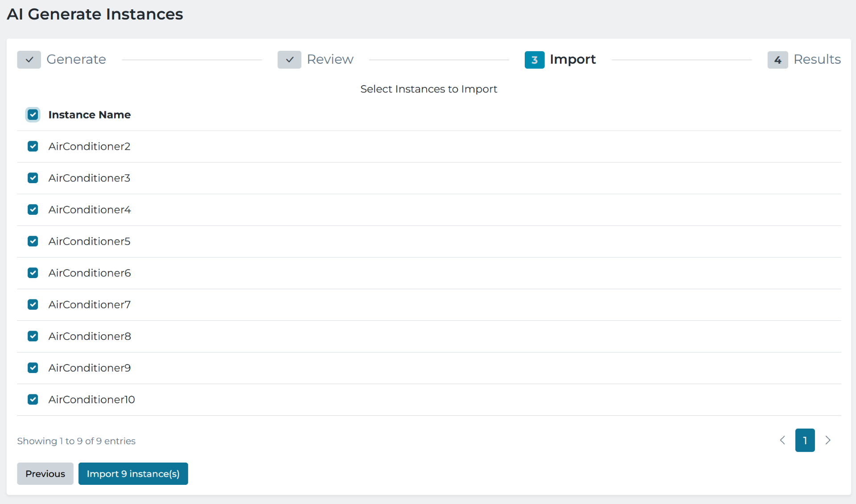
Task: Click the Generate step checkmark icon
Action: pos(29,60)
